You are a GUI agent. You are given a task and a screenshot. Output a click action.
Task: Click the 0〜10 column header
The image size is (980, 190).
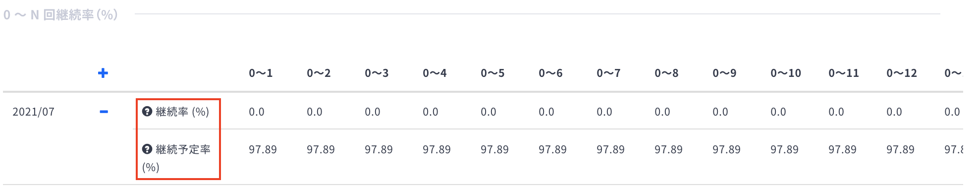[786, 73]
